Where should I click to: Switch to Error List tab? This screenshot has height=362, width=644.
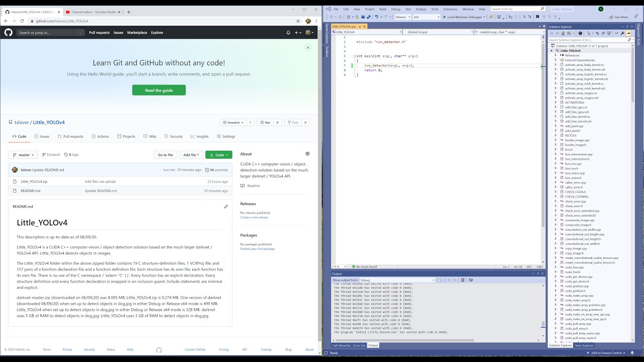click(359, 345)
